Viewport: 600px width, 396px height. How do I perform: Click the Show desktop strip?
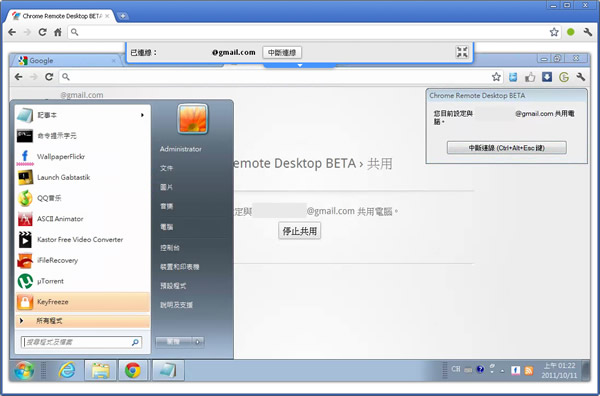pos(585,370)
